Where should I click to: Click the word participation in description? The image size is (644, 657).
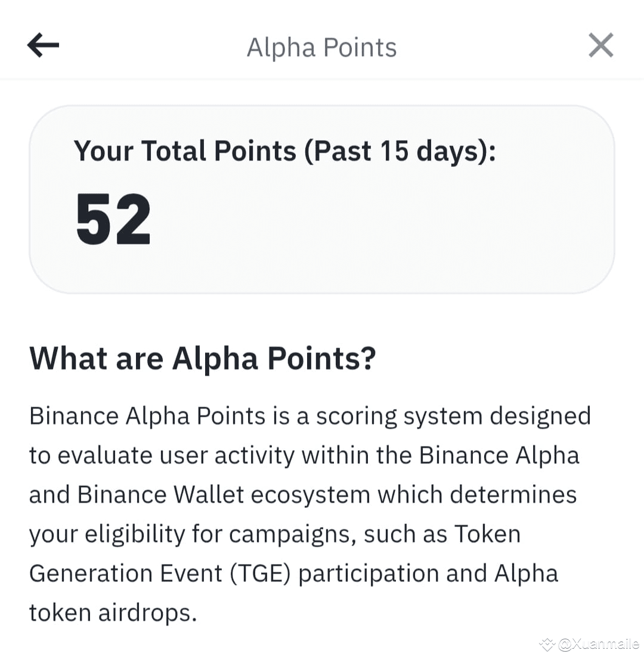point(369,574)
